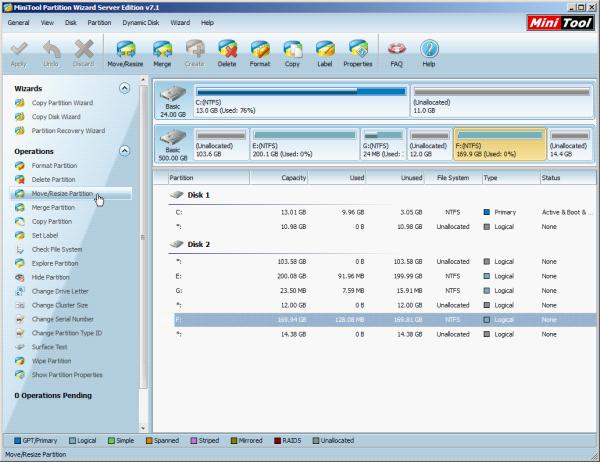Screen dimensions: 600x462
Task: Click the Delete toolbar icon
Action: click(227, 53)
